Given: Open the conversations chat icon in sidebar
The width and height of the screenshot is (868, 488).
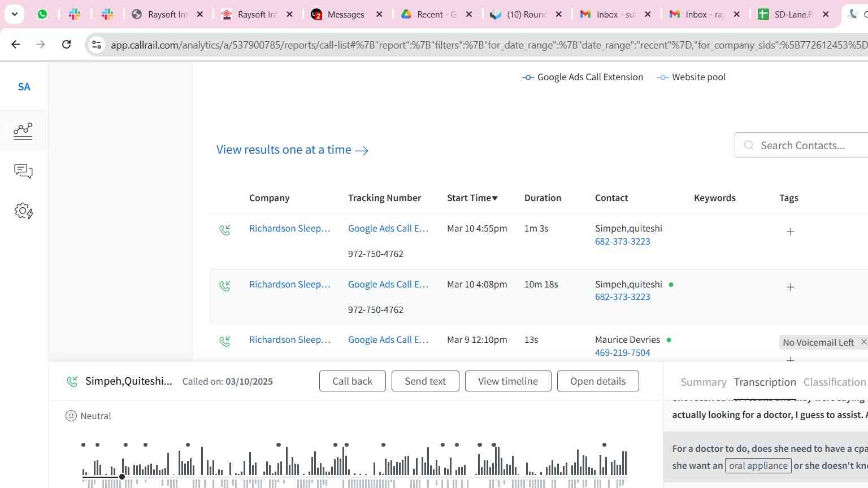Looking at the screenshot, I should point(23,171).
